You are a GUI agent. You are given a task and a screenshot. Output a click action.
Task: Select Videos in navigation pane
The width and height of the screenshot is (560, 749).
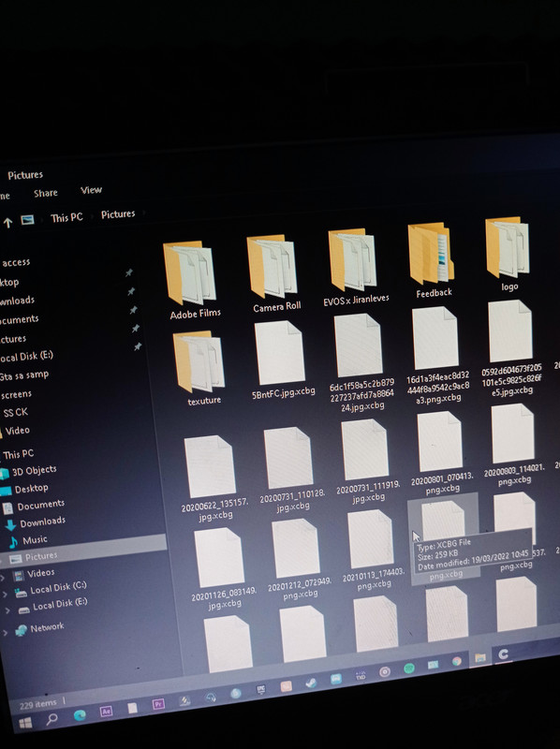pyautogui.click(x=40, y=573)
